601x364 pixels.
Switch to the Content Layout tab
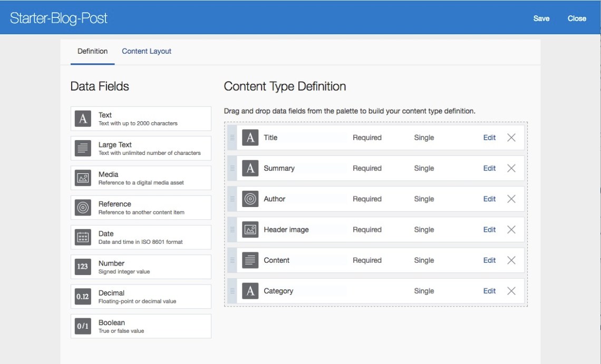[146, 51]
